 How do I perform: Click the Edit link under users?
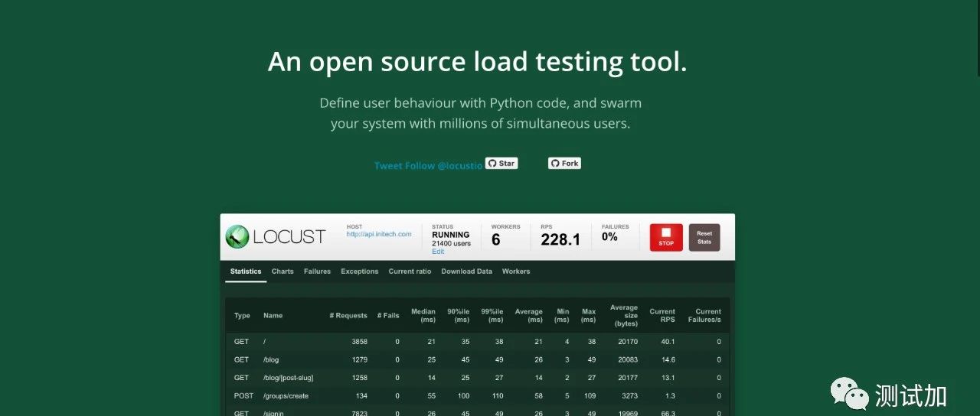pos(438,252)
